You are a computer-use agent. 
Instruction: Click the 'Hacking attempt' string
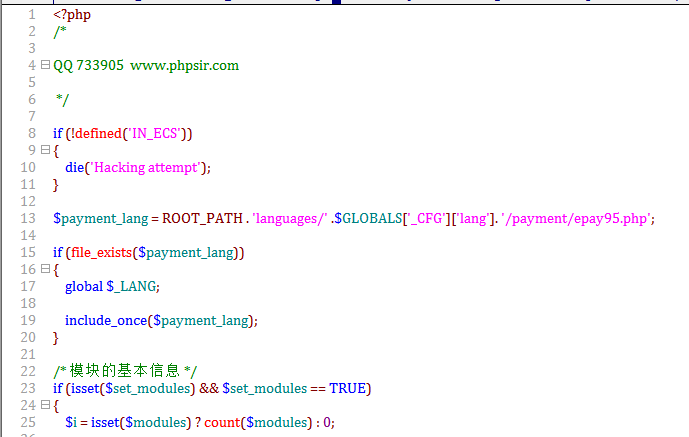tap(147, 167)
